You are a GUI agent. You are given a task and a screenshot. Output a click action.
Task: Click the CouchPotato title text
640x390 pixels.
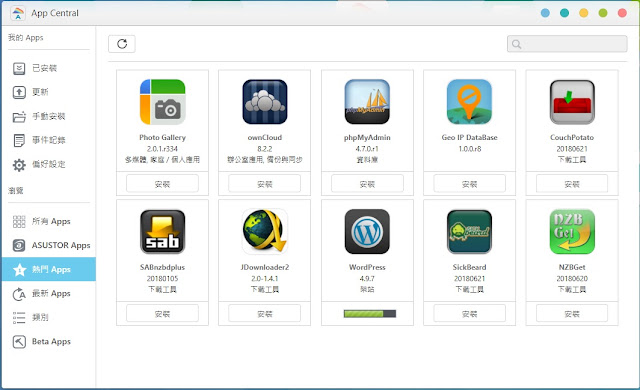point(572,137)
